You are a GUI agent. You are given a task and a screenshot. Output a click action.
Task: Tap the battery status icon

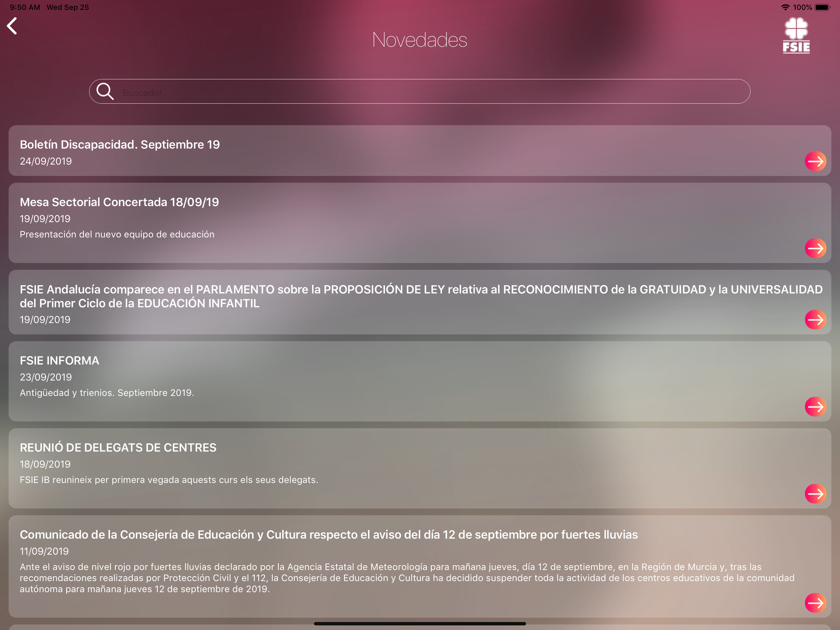point(822,7)
